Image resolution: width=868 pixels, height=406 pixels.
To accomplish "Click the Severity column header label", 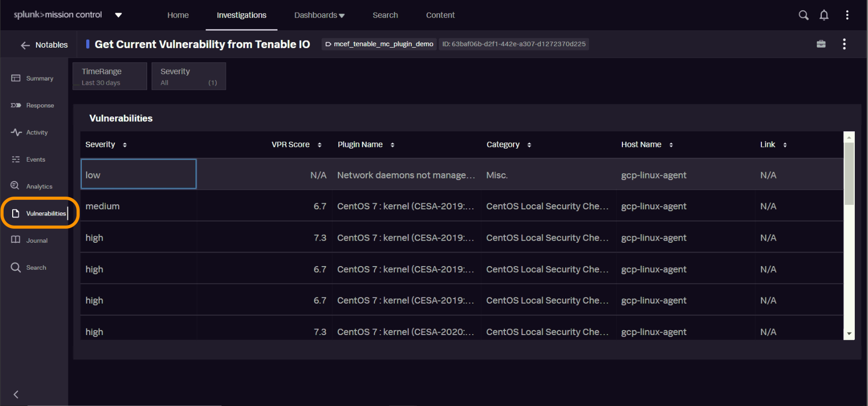I will (100, 144).
